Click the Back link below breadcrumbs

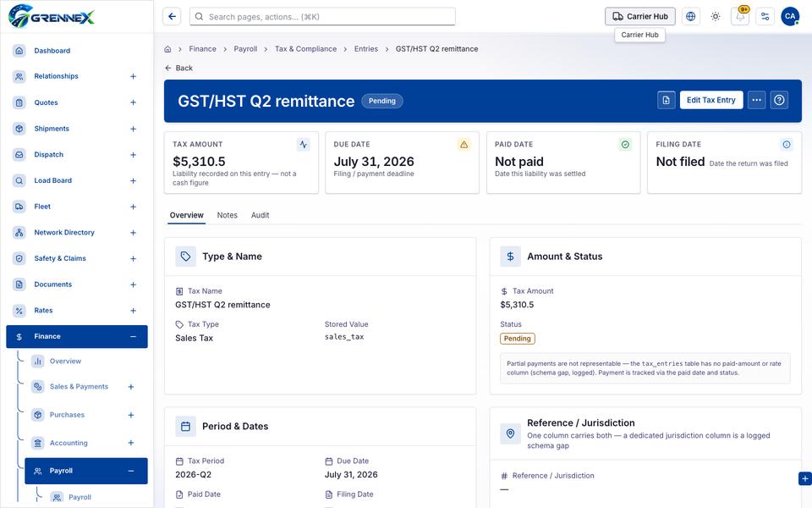point(178,68)
